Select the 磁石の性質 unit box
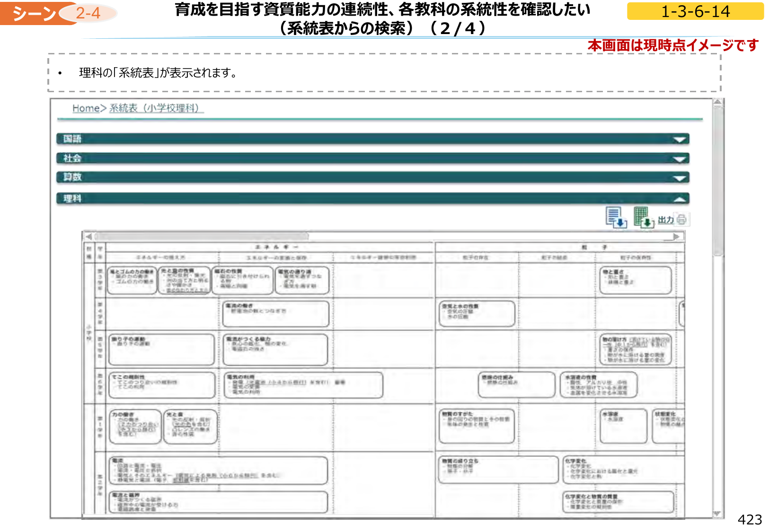Image resolution: width=769 pixels, height=532 pixels. 243,281
